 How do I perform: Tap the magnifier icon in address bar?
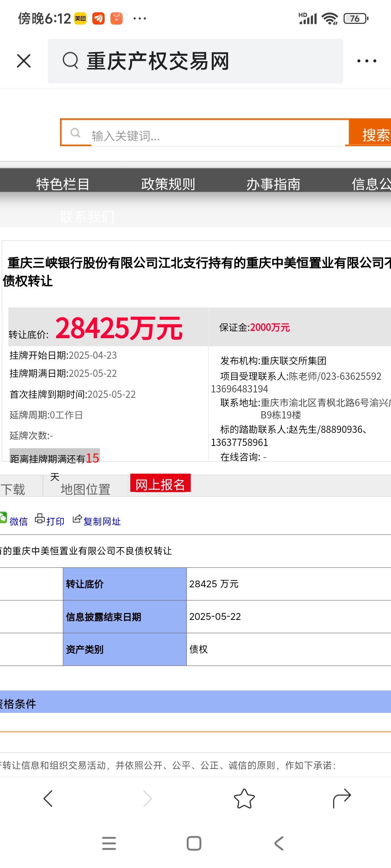coord(70,60)
